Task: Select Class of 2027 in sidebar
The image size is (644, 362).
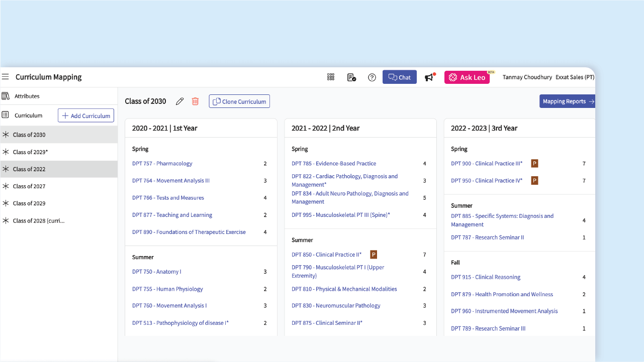Action: click(59, 186)
